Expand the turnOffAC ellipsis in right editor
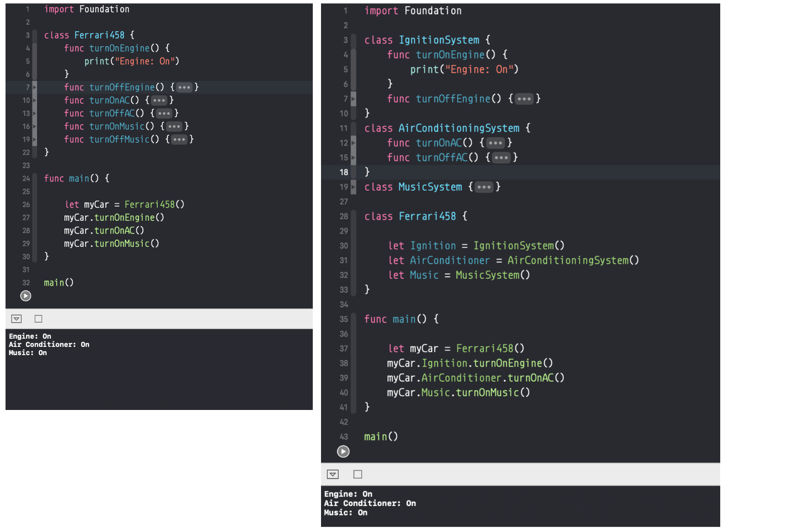The width and height of the screenshot is (803, 532). pyautogui.click(x=501, y=157)
